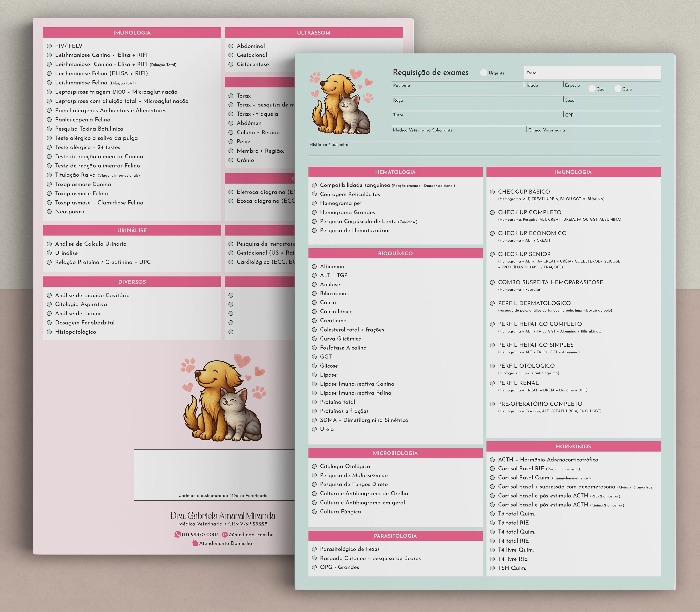This screenshot has width=700, height=612.
Task: Check CHECK-UP BÁSICO option
Action: (x=493, y=192)
